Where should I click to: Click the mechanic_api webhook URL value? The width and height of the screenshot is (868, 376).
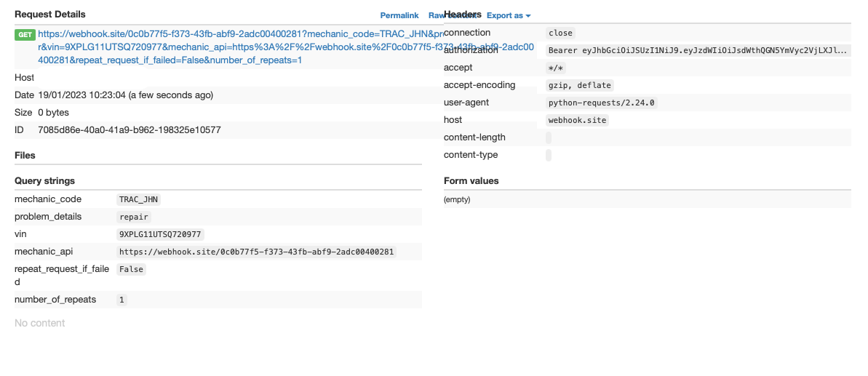click(x=256, y=252)
